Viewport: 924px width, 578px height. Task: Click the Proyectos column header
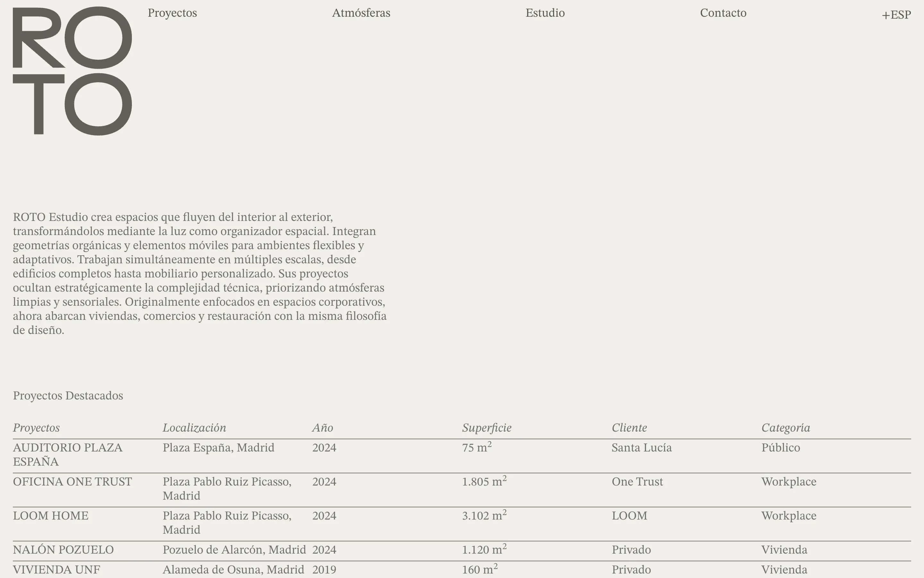36,428
